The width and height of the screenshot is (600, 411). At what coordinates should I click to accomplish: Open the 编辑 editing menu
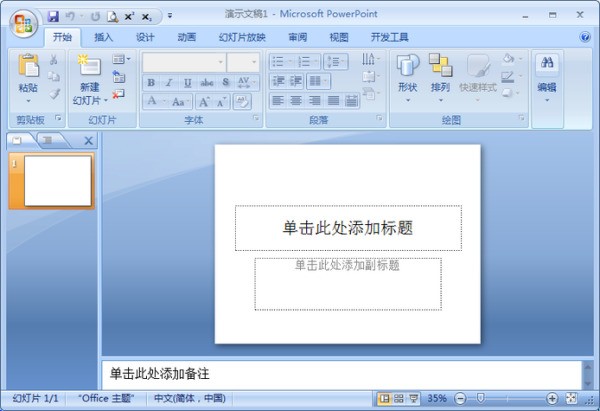click(x=547, y=80)
